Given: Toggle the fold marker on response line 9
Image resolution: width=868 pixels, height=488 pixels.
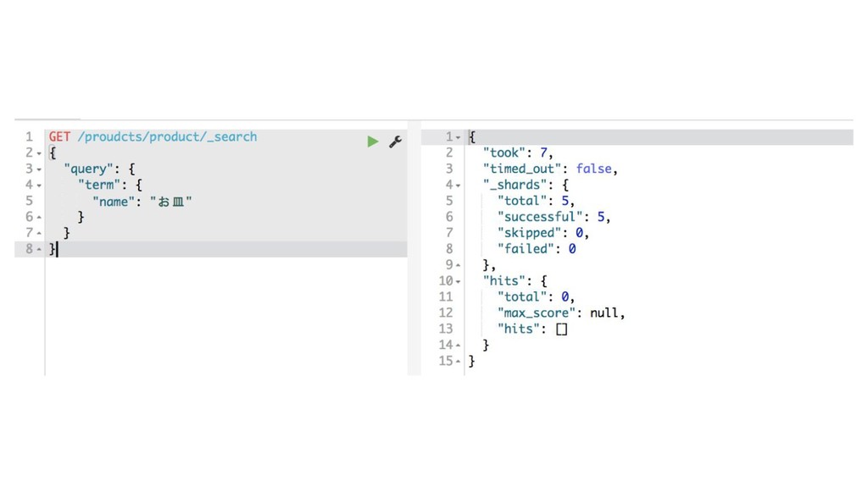Looking at the screenshot, I should click(x=459, y=265).
